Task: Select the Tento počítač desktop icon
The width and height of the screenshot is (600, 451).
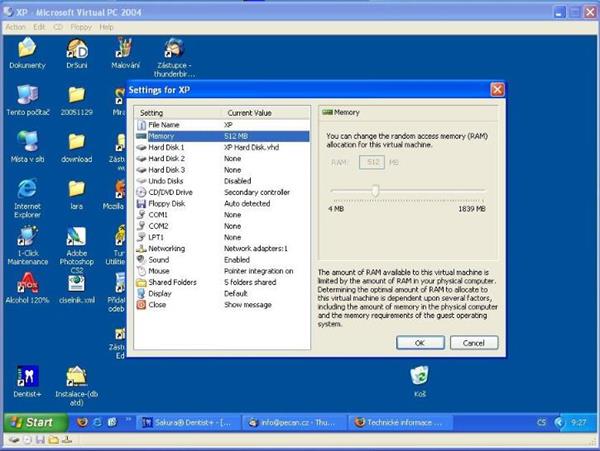Action: 28,101
